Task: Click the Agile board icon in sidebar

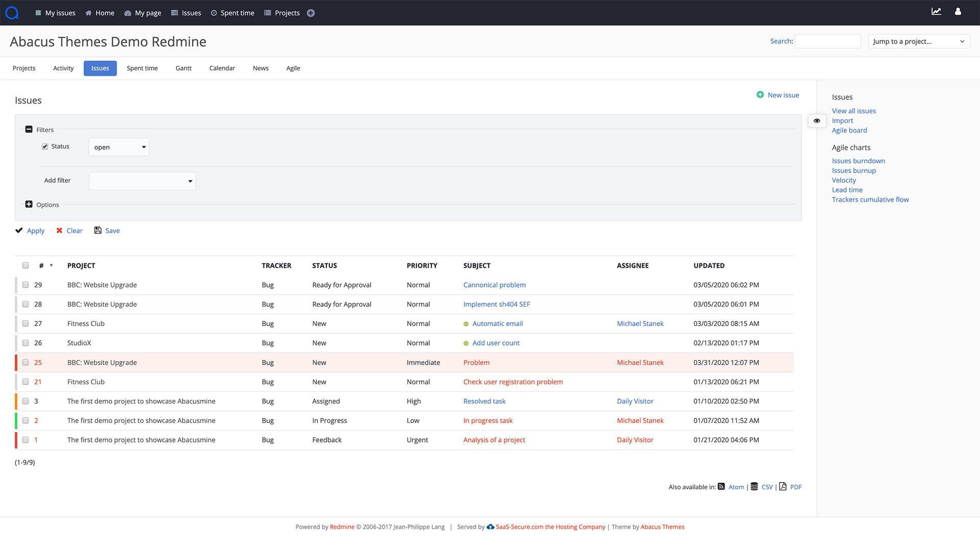Action: click(x=849, y=131)
